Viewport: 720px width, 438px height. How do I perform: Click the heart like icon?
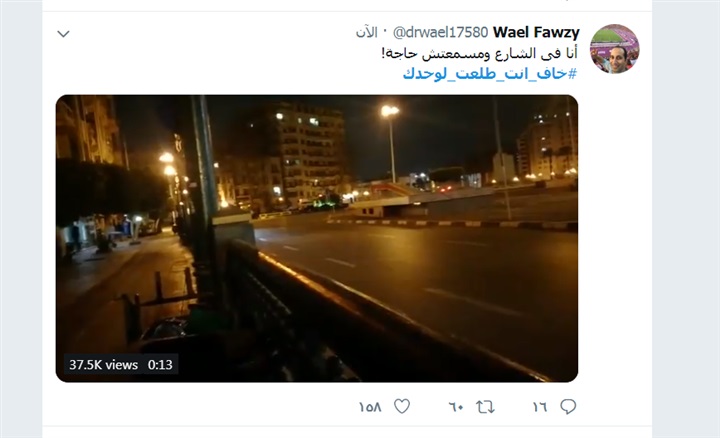(x=402, y=406)
